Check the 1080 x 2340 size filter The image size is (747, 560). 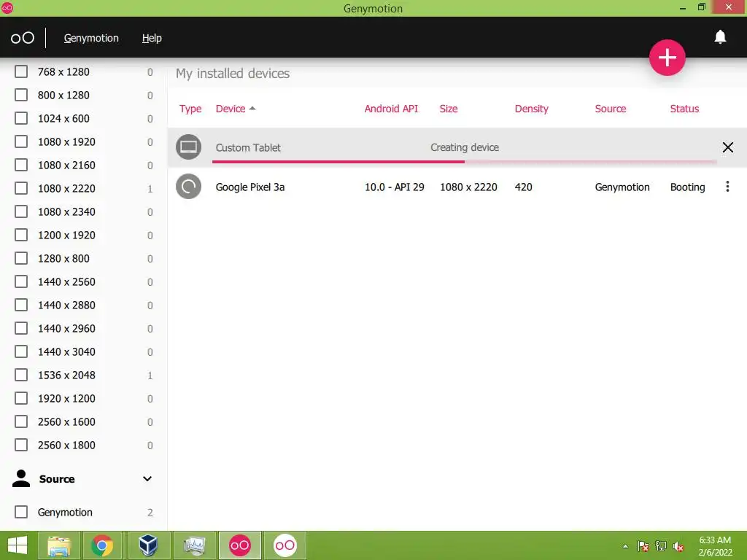click(21, 211)
